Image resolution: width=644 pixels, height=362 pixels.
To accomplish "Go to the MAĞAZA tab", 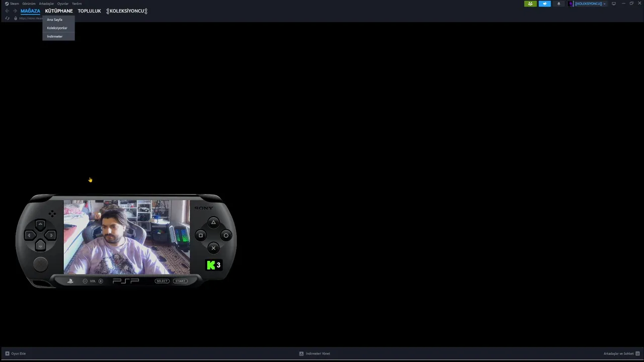I will coord(30,11).
